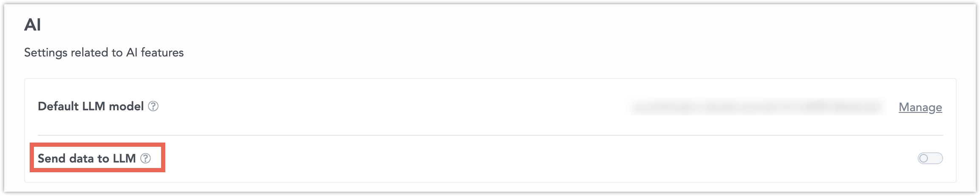This screenshot has width=980, height=196.
Task: Open the Manage link for default model
Action: [x=920, y=107]
